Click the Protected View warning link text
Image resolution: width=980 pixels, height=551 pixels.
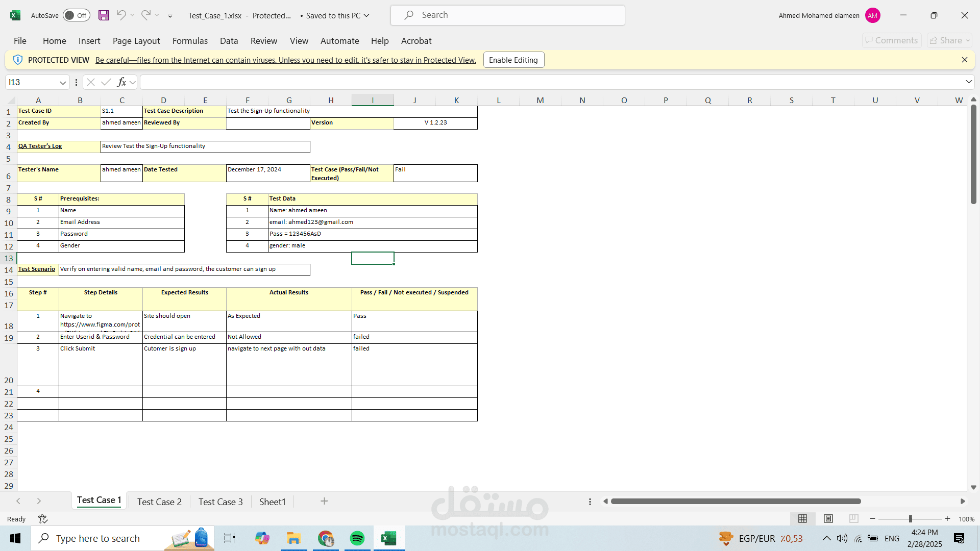[x=286, y=60]
